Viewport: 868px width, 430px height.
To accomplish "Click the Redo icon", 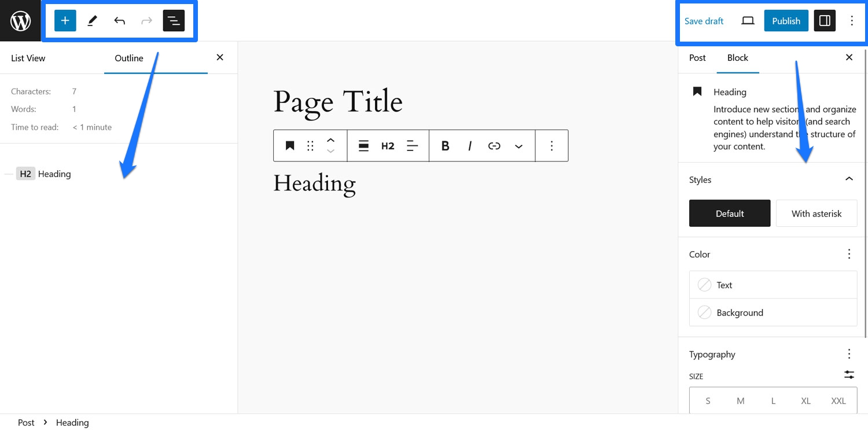I will click(146, 20).
